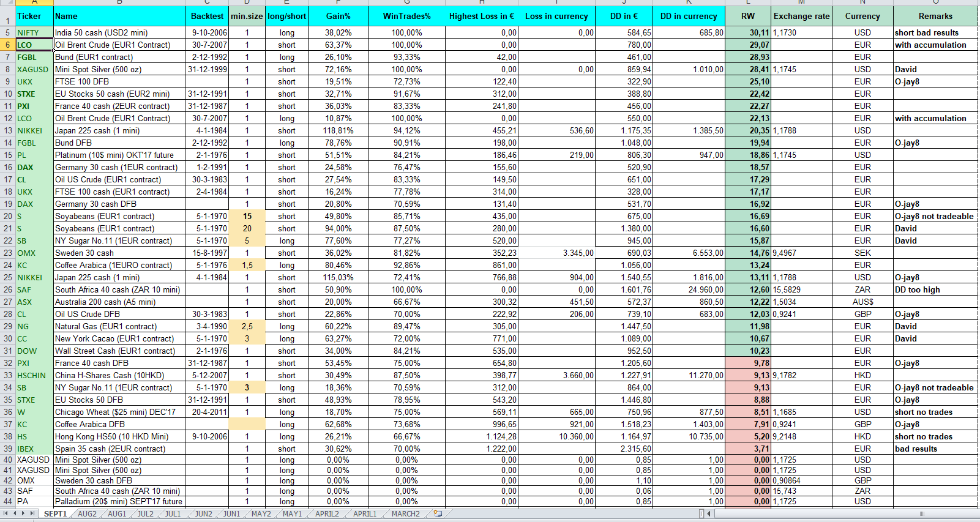Select the AUS$ currency cell
Screen dimensions: 980x522
pyautogui.click(x=862, y=302)
